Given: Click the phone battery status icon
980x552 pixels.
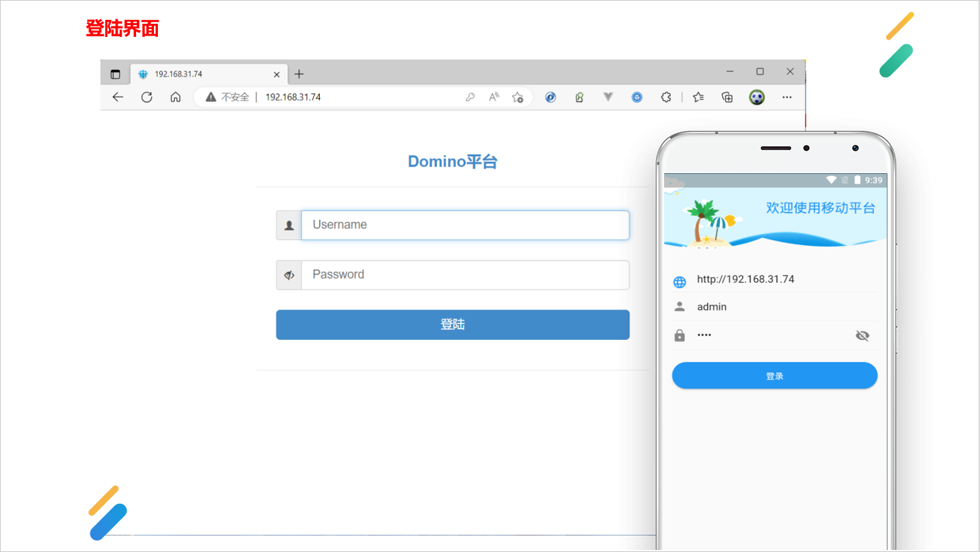Looking at the screenshot, I should [x=858, y=180].
